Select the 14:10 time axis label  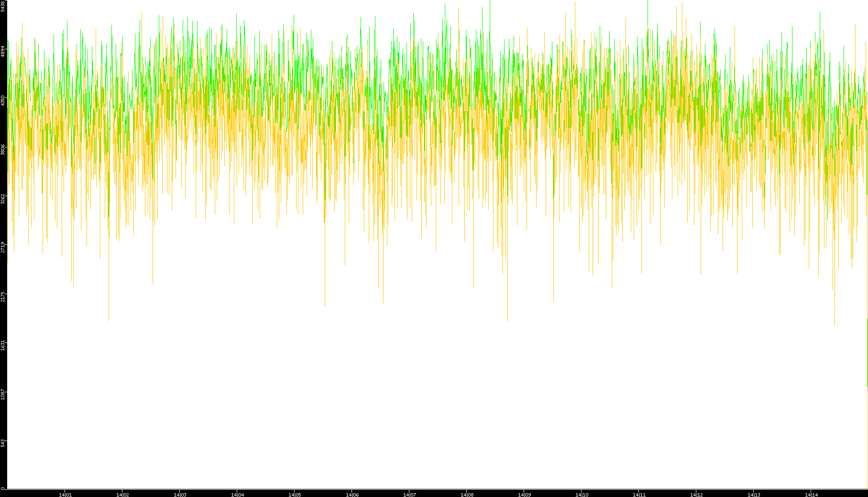pos(582,495)
